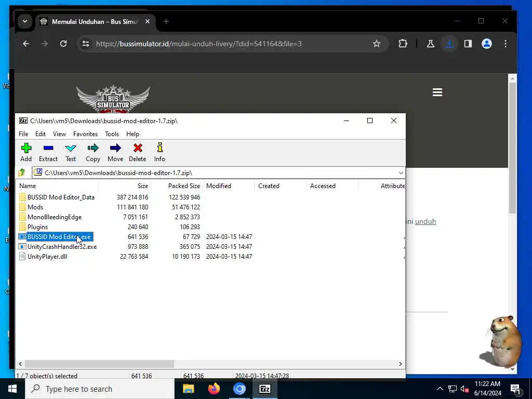The width and height of the screenshot is (532, 399).
Task: Open the notification center icon
Action: (515, 389)
